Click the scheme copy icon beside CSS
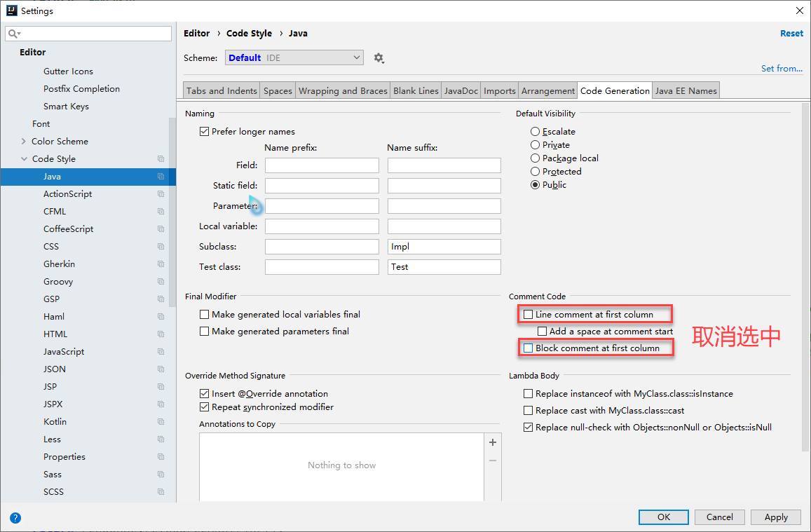This screenshot has width=811, height=532. (x=161, y=247)
